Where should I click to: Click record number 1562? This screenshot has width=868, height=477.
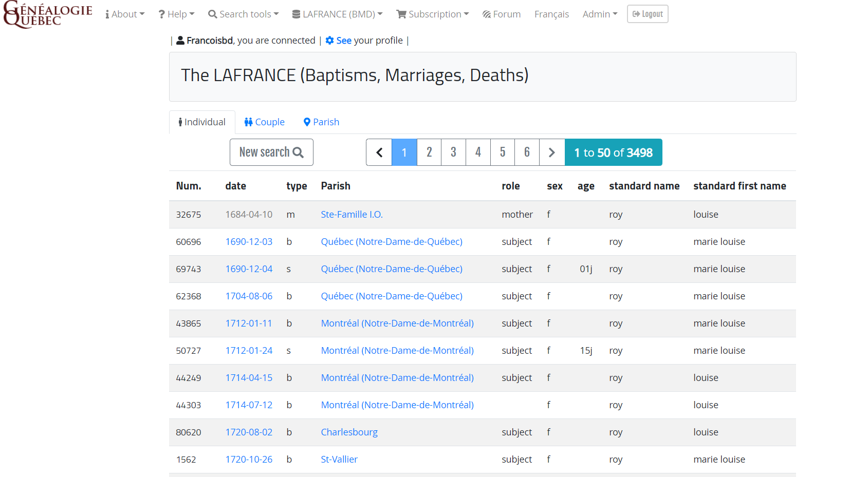point(186,460)
